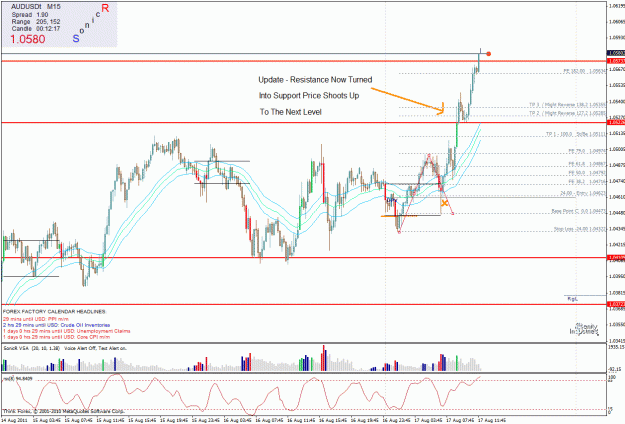
Task: Click the 16 Aug 23:45 time label
Action: click(397, 420)
